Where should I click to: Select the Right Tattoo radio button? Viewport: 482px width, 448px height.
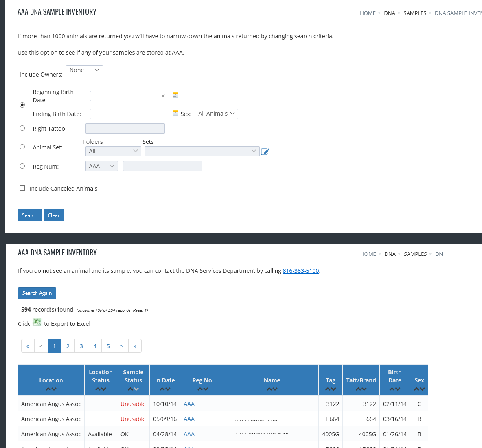point(22,128)
